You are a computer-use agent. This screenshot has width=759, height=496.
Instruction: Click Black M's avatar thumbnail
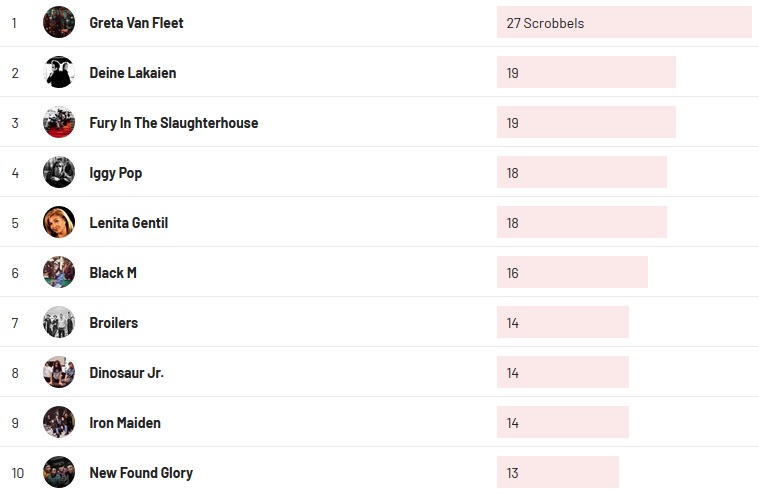(x=59, y=272)
